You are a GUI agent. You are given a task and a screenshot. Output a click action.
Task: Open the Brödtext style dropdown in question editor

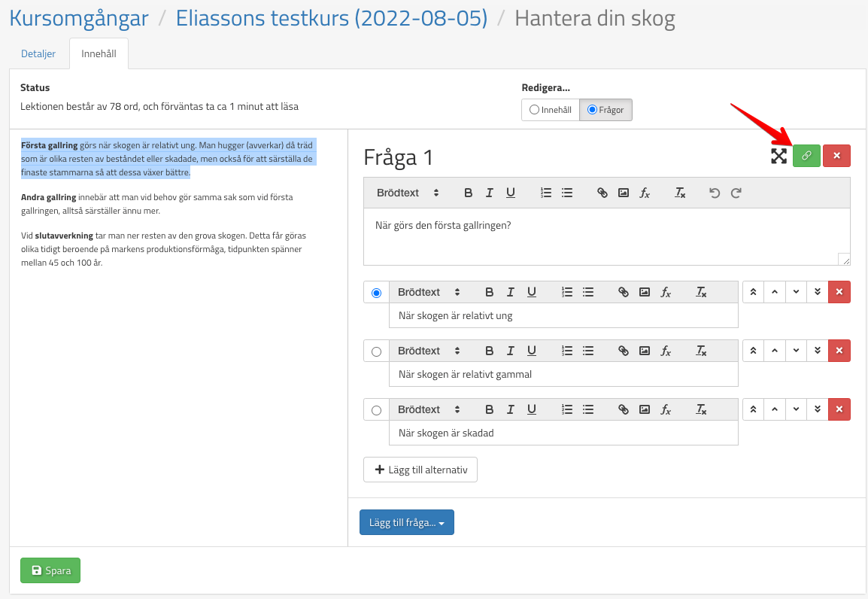tap(408, 193)
